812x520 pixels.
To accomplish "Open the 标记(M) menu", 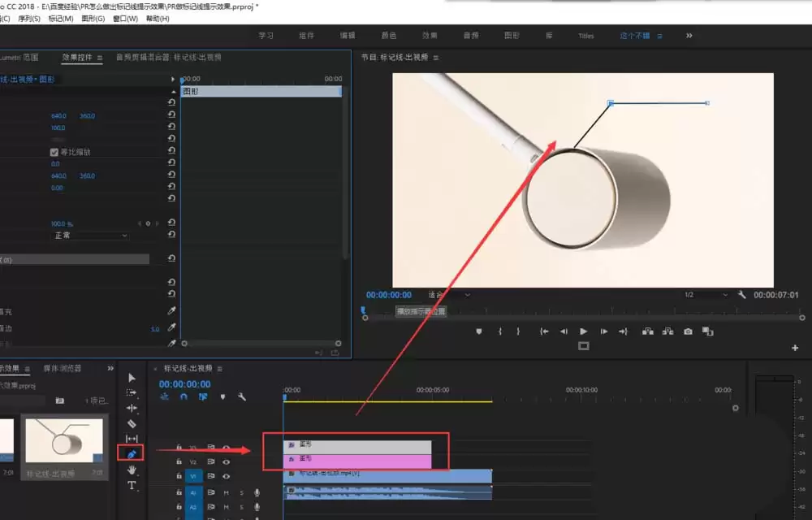I will (x=61, y=19).
